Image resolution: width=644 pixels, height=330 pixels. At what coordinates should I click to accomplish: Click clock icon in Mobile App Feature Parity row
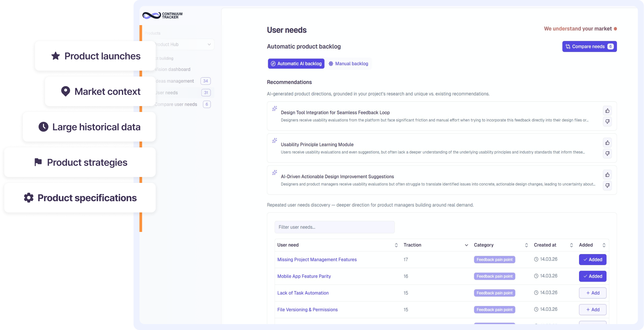click(536, 276)
